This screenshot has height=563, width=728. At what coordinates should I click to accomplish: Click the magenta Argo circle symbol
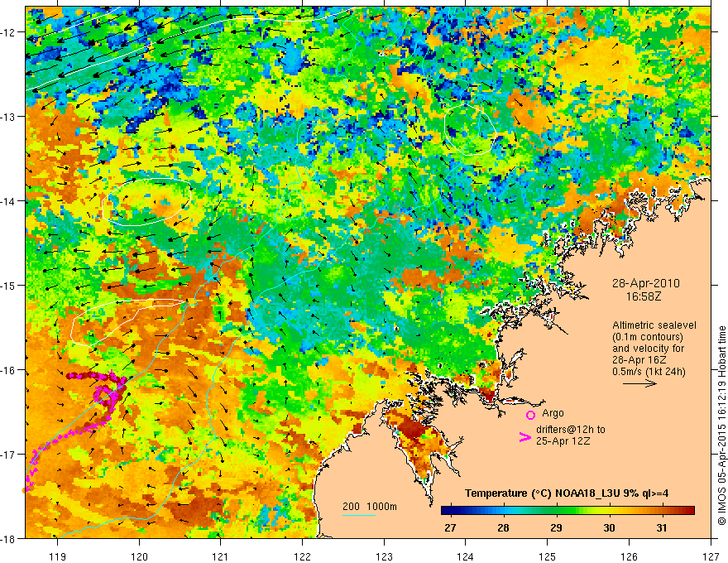tap(530, 415)
